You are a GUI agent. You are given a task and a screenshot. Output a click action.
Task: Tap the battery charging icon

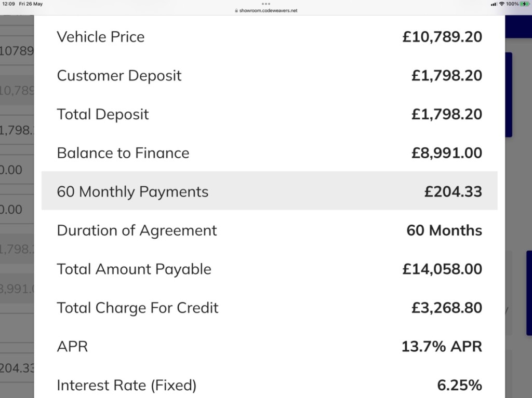point(525,4)
